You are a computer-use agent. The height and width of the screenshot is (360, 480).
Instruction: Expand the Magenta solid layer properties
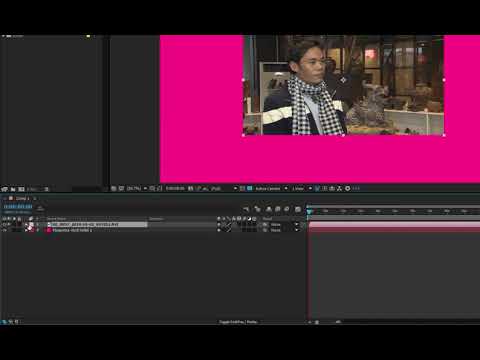[x=26, y=230]
